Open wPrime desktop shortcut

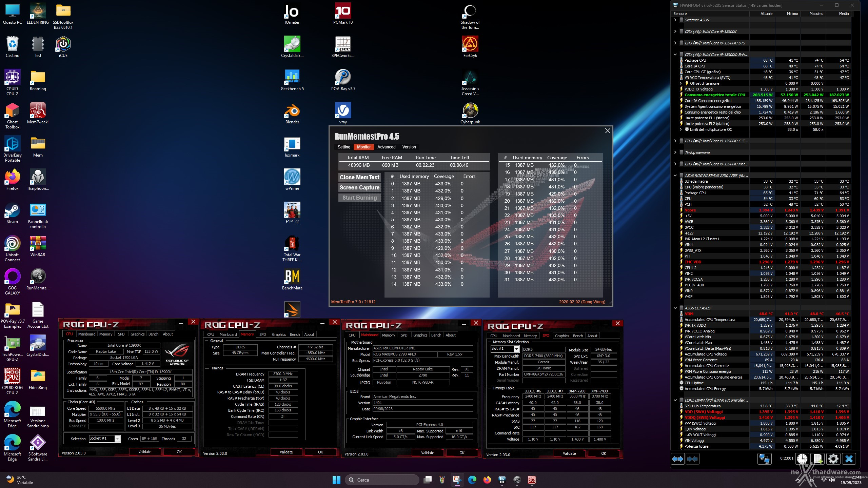tap(292, 180)
